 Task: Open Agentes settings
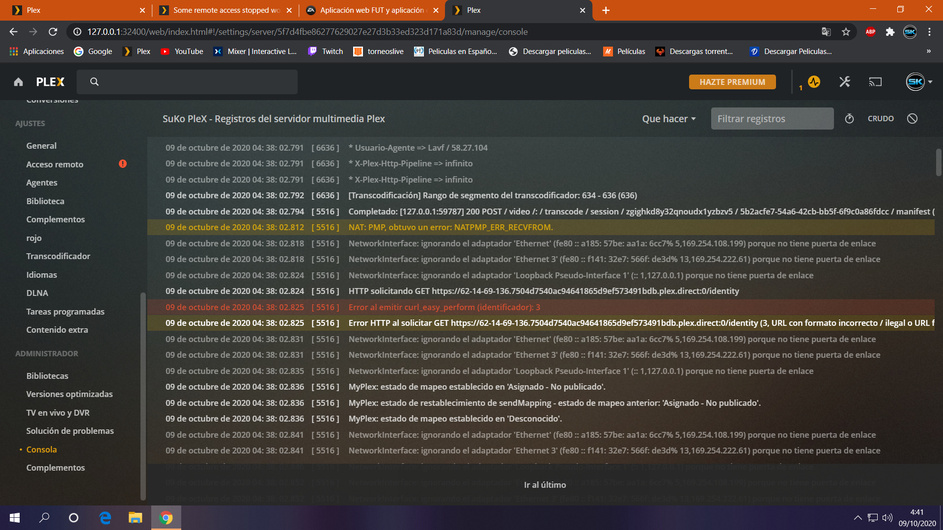(x=41, y=182)
